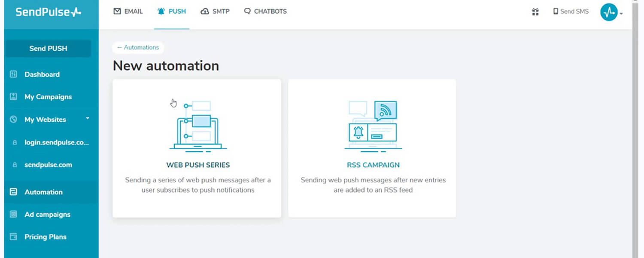Open the account avatar pulse icon
644x258 pixels.
[609, 12]
